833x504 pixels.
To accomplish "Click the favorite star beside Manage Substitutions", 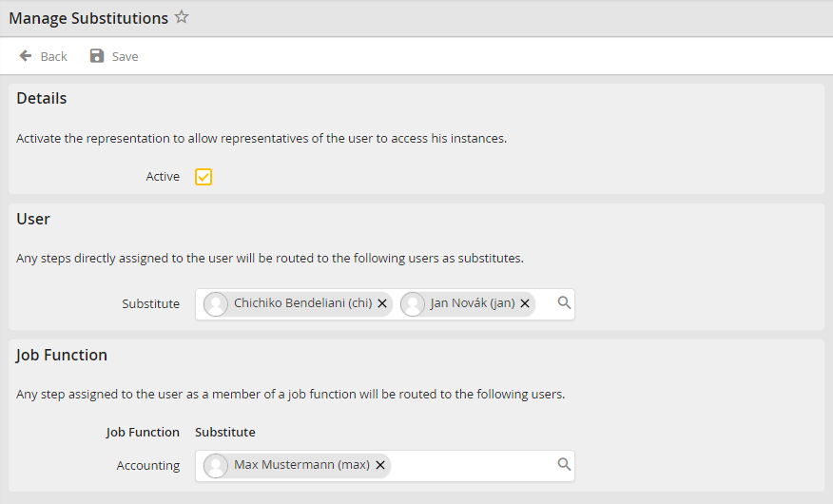I will coord(182,17).
